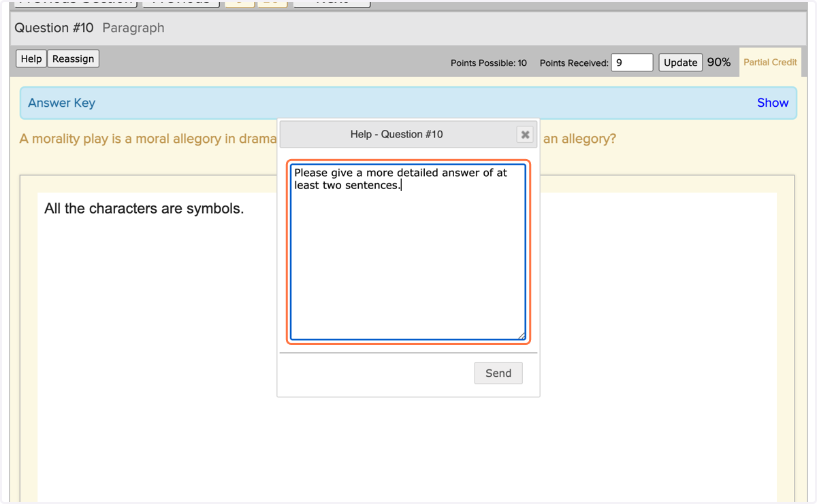Grab the text area resize handle
This screenshot has height=504, width=817.
[522, 335]
